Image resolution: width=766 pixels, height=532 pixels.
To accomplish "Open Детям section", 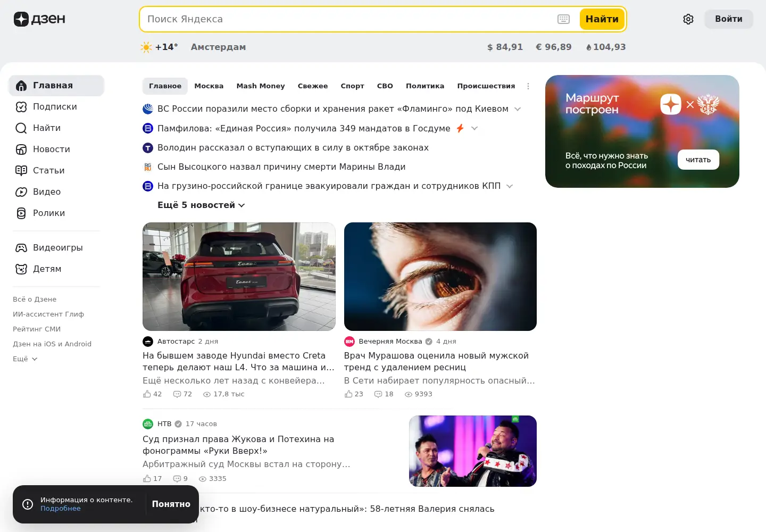I will pyautogui.click(x=56, y=269).
